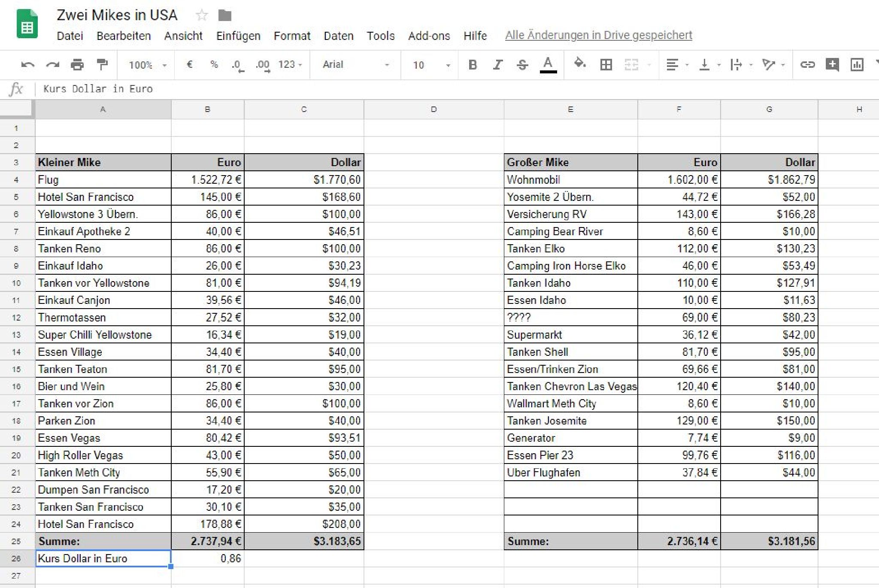Viewport: 879px width, 588px height.
Task: Open the Add-ons menu
Action: coord(429,36)
